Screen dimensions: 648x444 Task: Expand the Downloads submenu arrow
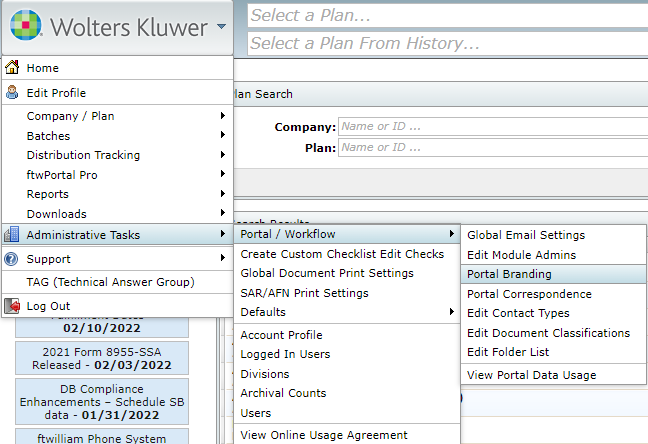[223, 213]
